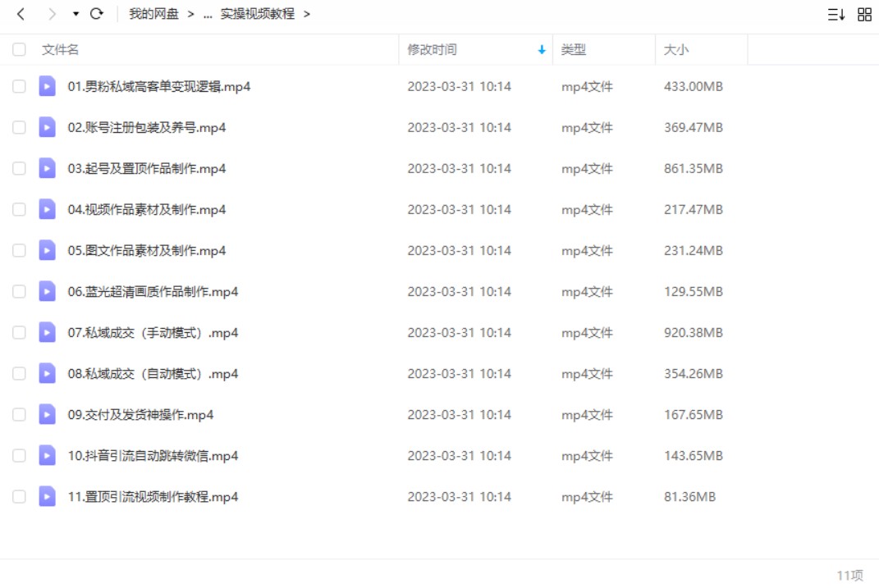879x588 pixels.
Task: Check the box for 02.账号注册包装及养号.mp4
Action: (19, 128)
